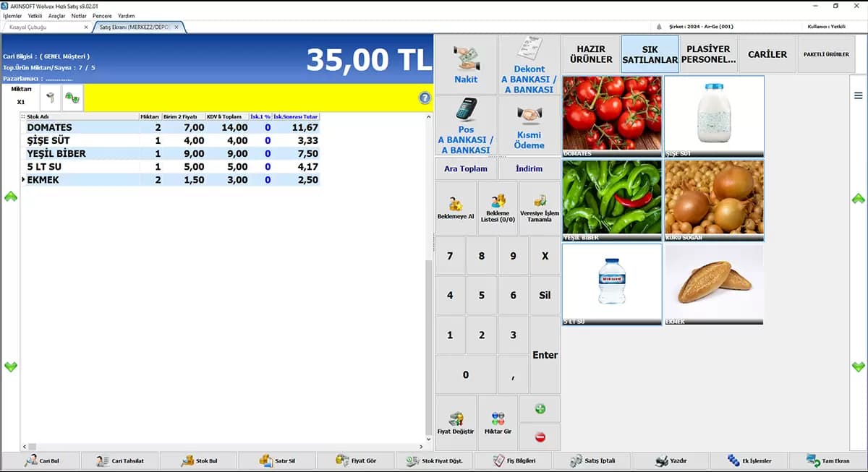Close the Kısayol Çubuğu tab

coord(86,27)
